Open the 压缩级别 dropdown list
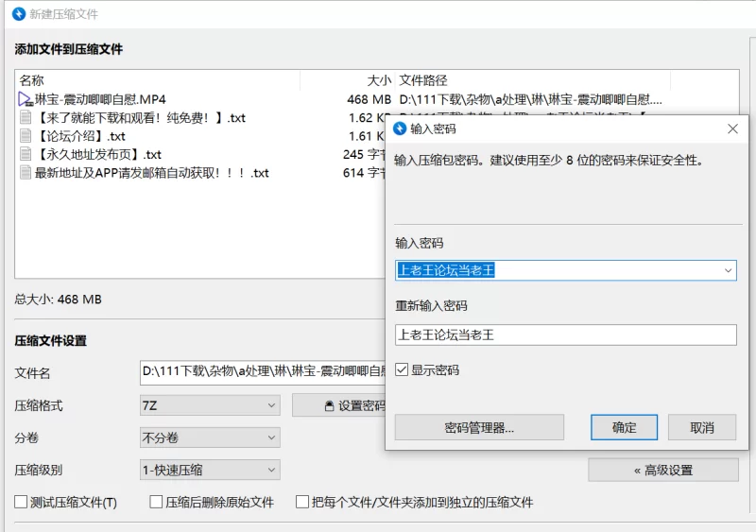Screen dimensions: 756x532 pos(210,470)
